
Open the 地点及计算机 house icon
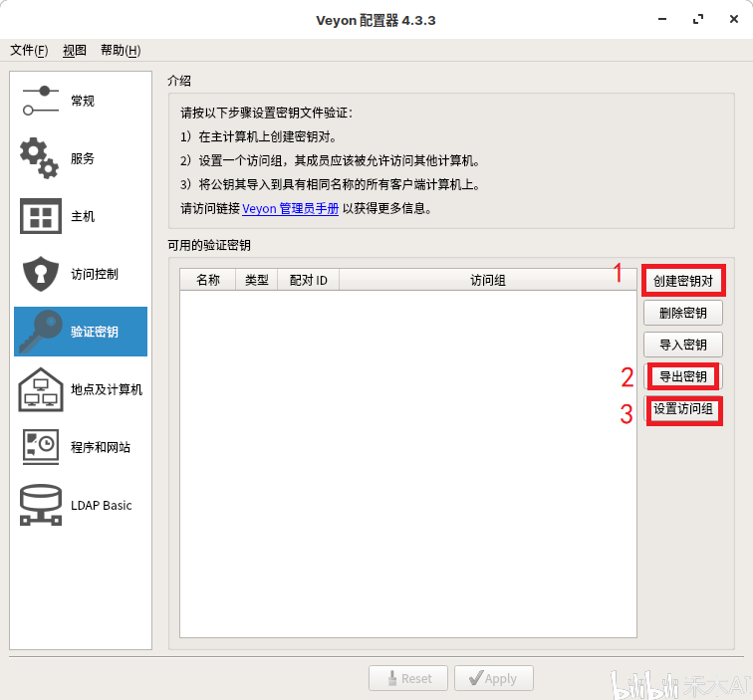(41, 389)
